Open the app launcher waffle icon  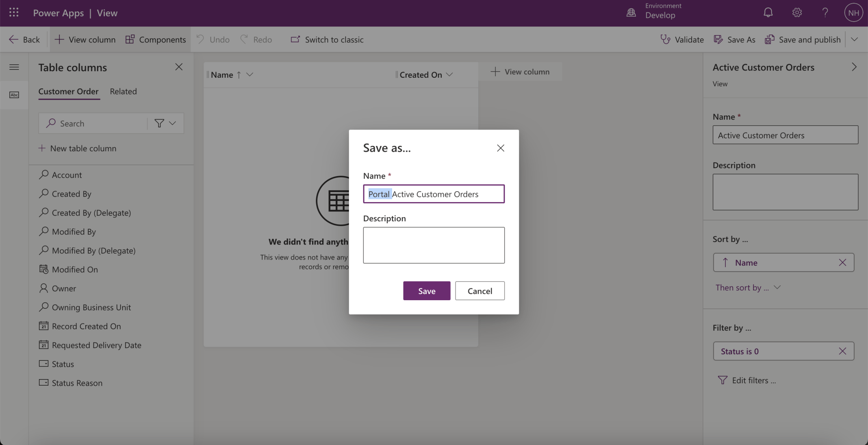pos(14,13)
